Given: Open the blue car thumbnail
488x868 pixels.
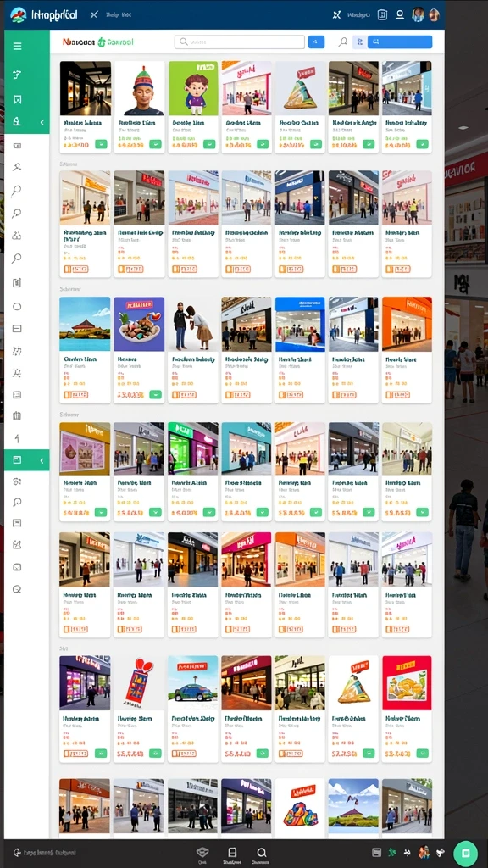Looking at the screenshot, I should pyautogui.click(x=193, y=683).
